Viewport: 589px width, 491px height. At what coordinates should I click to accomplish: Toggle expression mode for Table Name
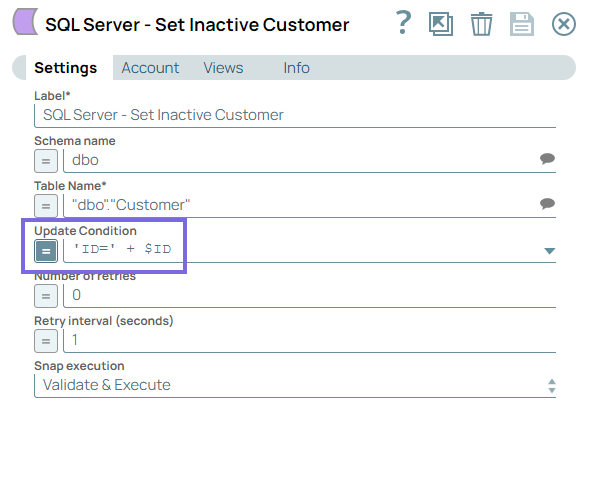[x=46, y=206]
